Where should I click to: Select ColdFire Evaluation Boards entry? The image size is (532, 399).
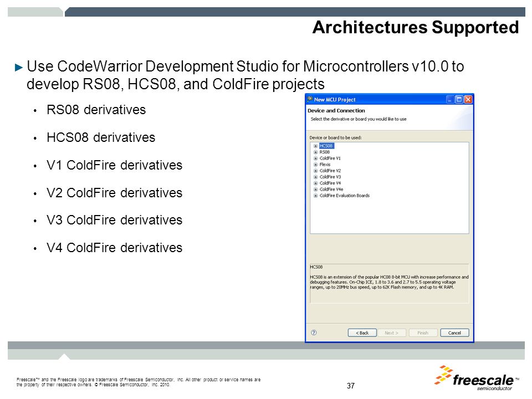345,196
